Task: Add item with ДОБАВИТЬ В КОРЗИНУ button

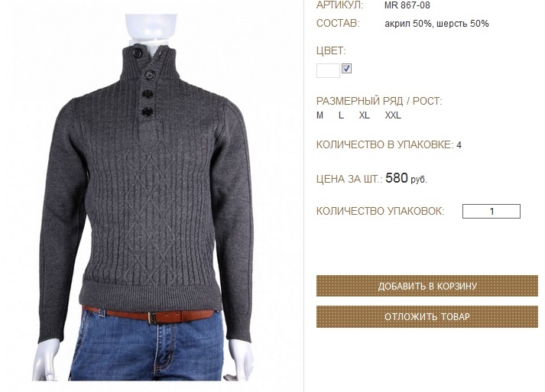Action: coord(427,286)
